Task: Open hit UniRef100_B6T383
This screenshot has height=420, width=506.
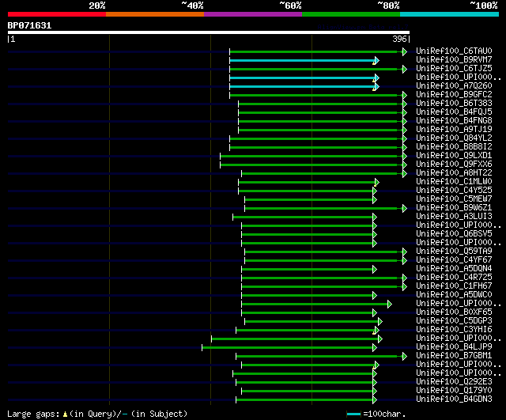Action: click(x=454, y=104)
